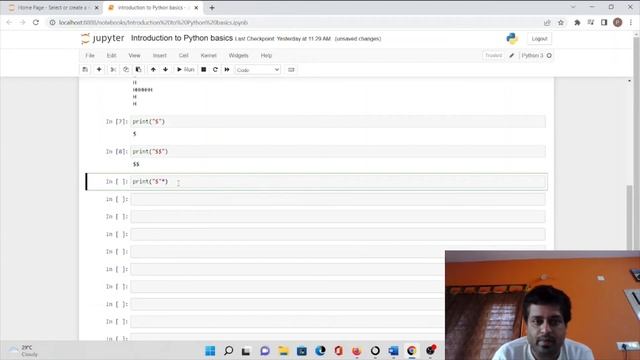Move selected cell up arrow
The height and width of the screenshot is (360, 640).
153,70
